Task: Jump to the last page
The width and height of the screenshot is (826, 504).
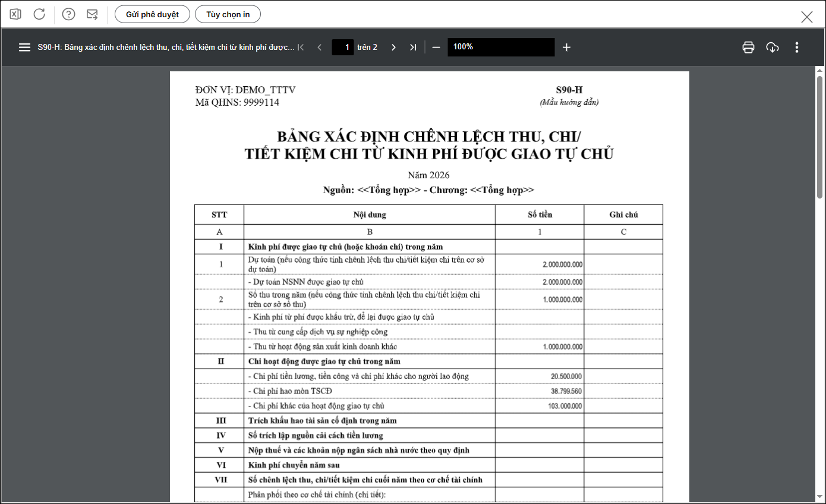Action: (413, 48)
